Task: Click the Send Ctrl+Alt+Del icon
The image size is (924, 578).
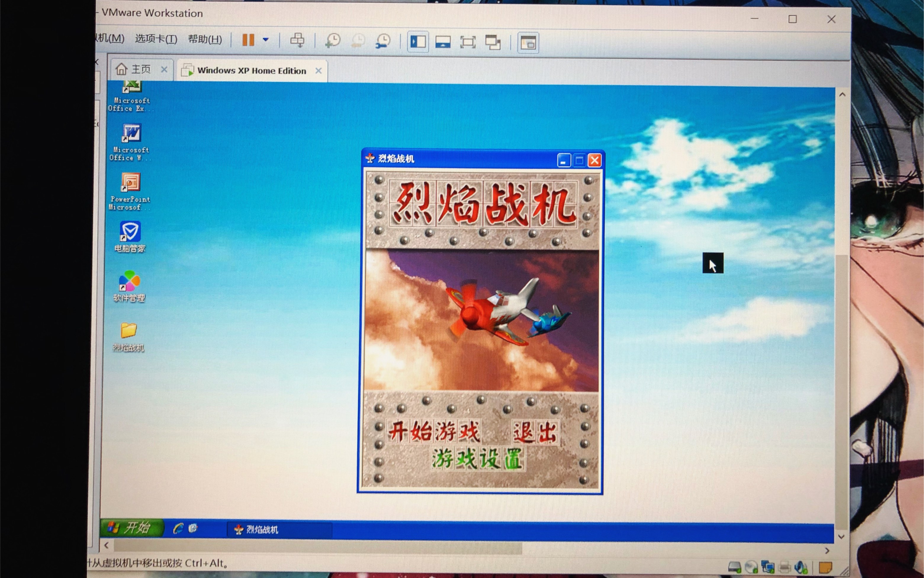Action: [x=297, y=40]
